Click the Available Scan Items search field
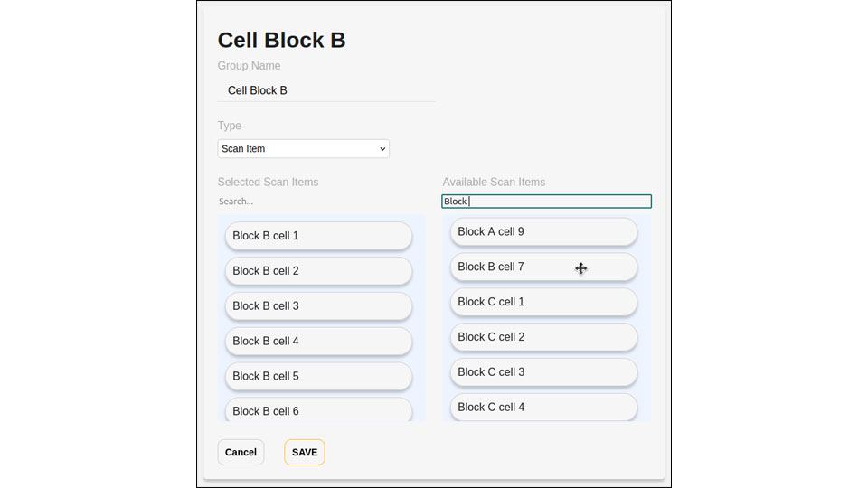 (x=546, y=202)
